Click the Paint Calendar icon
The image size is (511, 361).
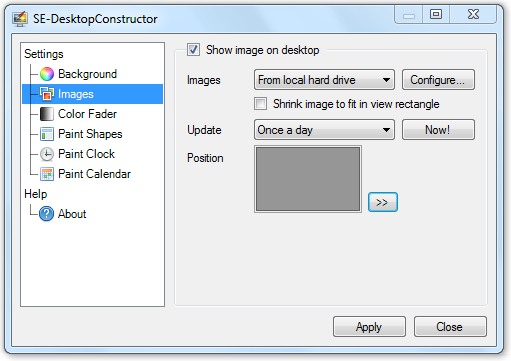(47, 174)
